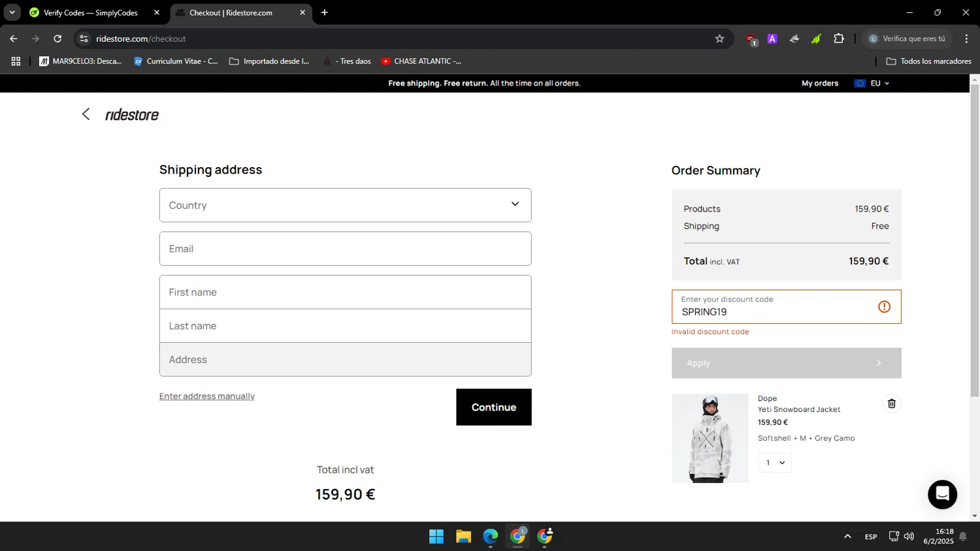Remove the Yeti Snowboard Jacket with the trash icon

tap(891, 403)
